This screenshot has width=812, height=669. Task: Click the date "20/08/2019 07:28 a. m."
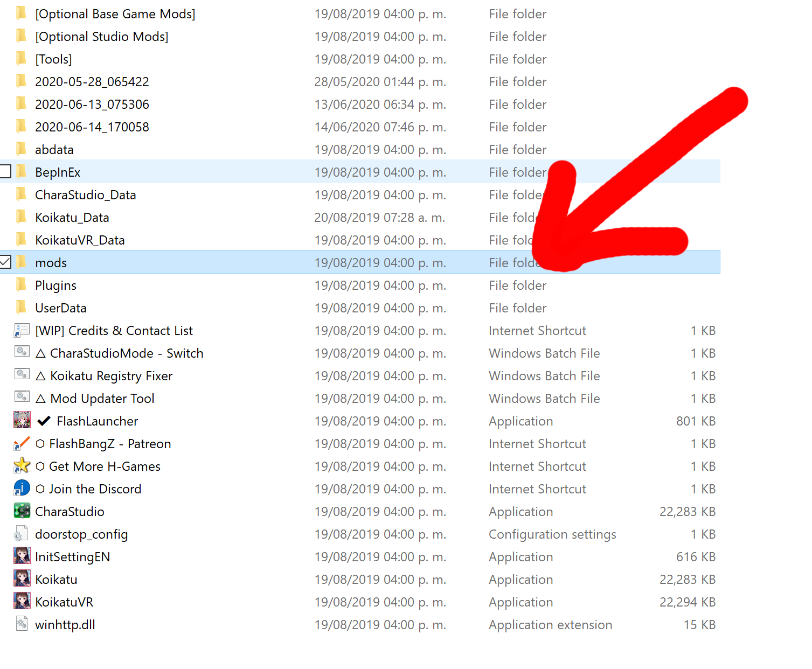pyautogui.click(x=380, y=218)
